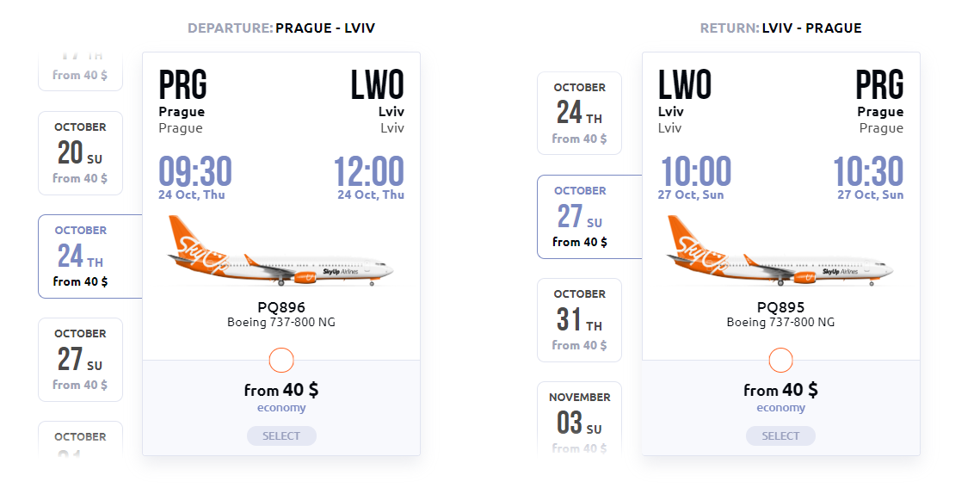Click the partially hidden bottom October departure date
Viewport: 980px width, 494px height.
[x=80, y=439]
